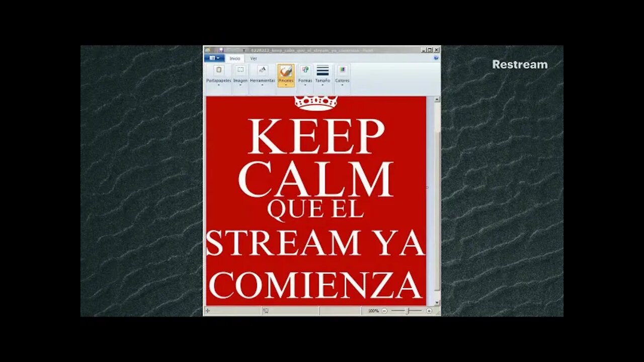This screenshot has height=362, width=644.
Task: Click the zoom slider handle in status bar
Action: [x=408, y=311]
